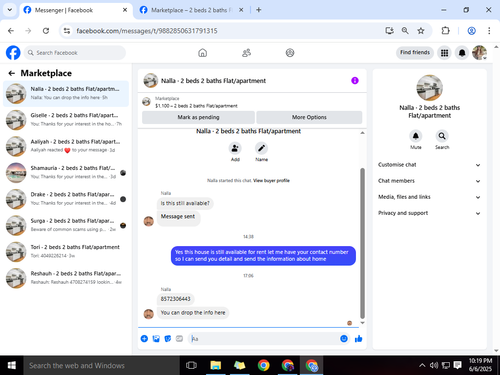The height and width of the screenshot is (375, 500).
Task: Open Reshauh conversation
Action: pyautogui.click(x=66, y=278)
